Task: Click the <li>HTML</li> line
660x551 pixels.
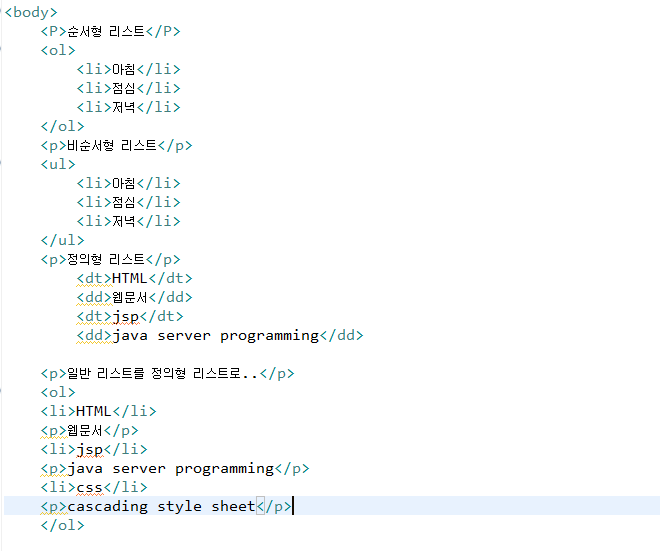Action: [x=98, y=411]
